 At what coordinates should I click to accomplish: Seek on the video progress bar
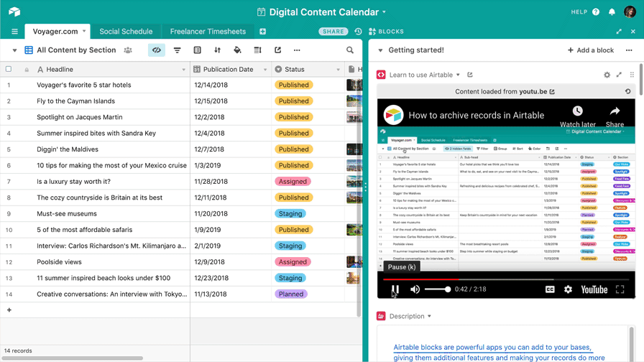[x=505, y=279]
